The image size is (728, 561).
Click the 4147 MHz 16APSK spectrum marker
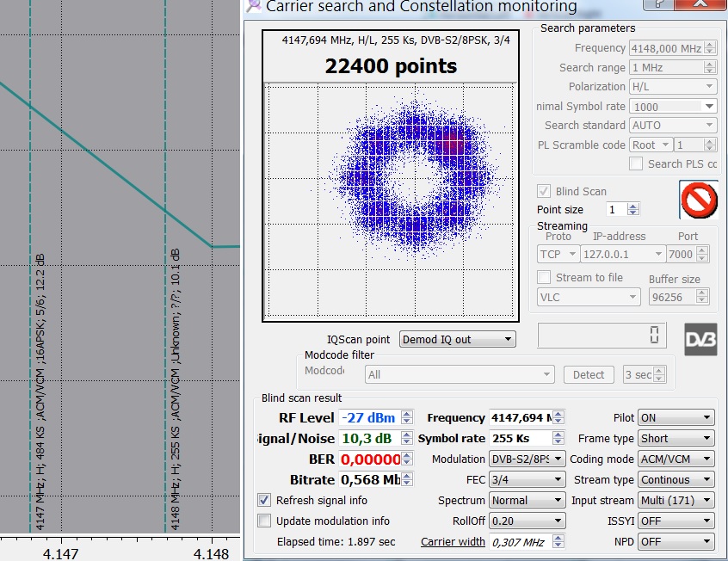click(40, 391)
